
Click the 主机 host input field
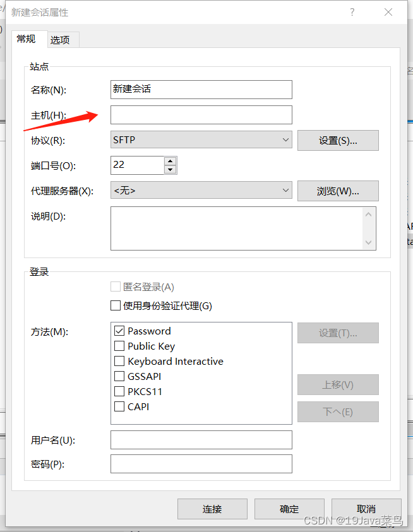tap(201, 115)
